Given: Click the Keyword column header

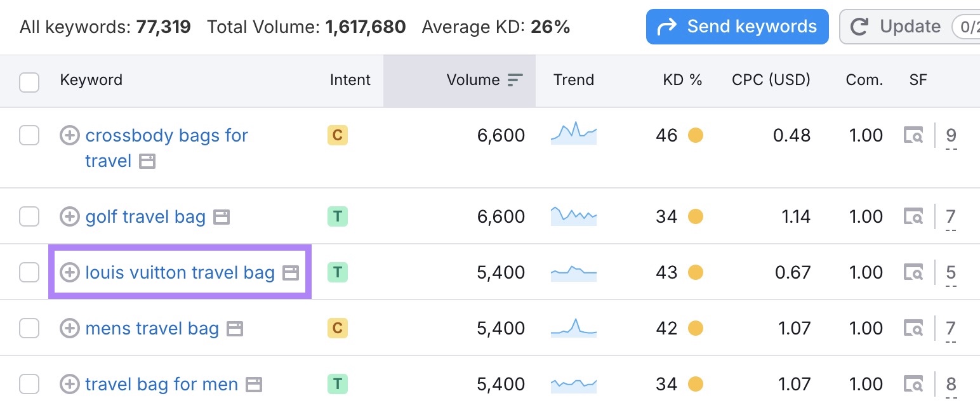Looking at the screenshot, I should coord(91,80).
